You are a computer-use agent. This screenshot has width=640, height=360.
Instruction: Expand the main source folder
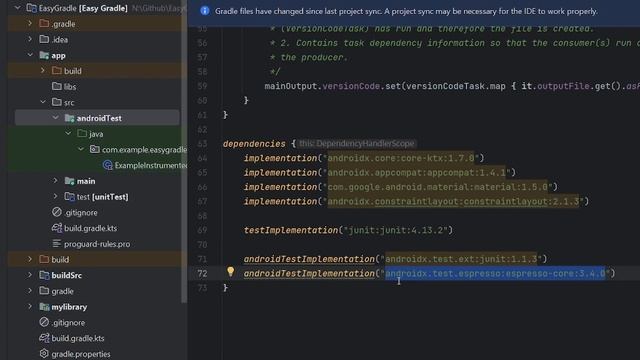(56, 180)
